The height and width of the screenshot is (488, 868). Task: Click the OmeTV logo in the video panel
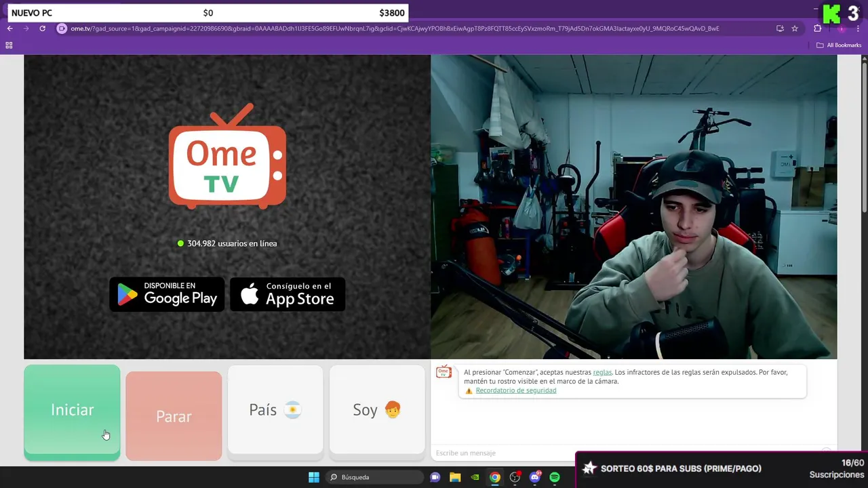pos(227,156)
